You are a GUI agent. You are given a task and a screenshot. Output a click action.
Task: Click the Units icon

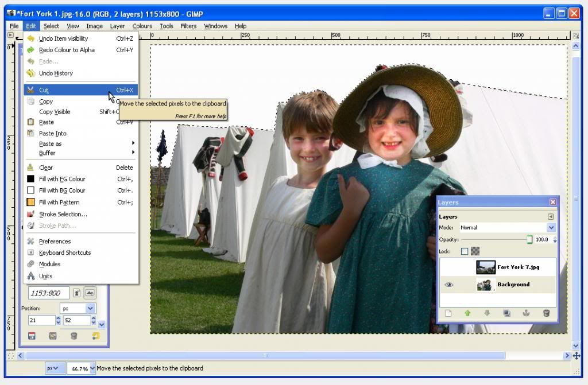[31, 276]
